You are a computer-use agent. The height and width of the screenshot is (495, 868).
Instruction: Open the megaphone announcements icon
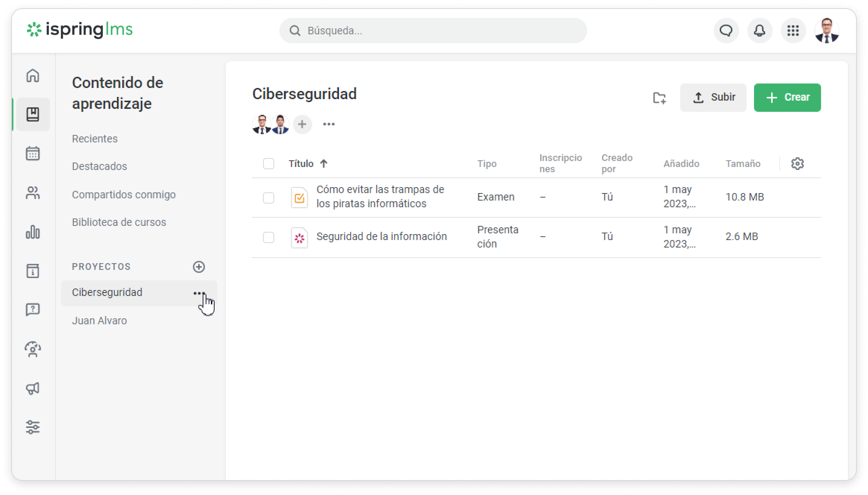pos(33,388)
